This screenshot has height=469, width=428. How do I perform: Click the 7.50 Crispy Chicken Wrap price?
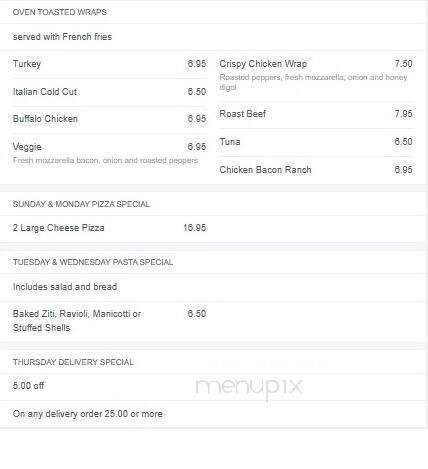[403, 64]
